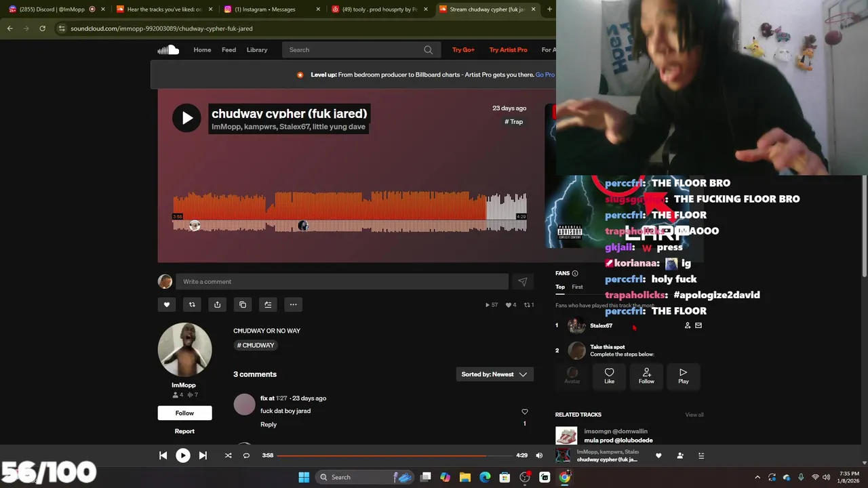The width and height of the screenshot is (868, 488).
Task: Follow Stalex67 with the person icon
Action: tap(688, 325)
